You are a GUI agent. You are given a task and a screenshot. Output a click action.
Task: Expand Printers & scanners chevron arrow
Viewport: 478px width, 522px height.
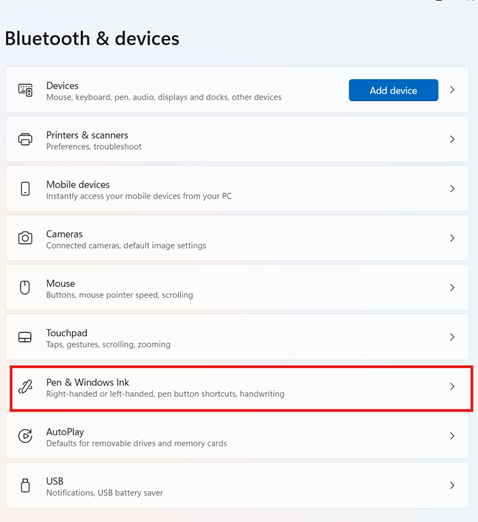[452, 139]
